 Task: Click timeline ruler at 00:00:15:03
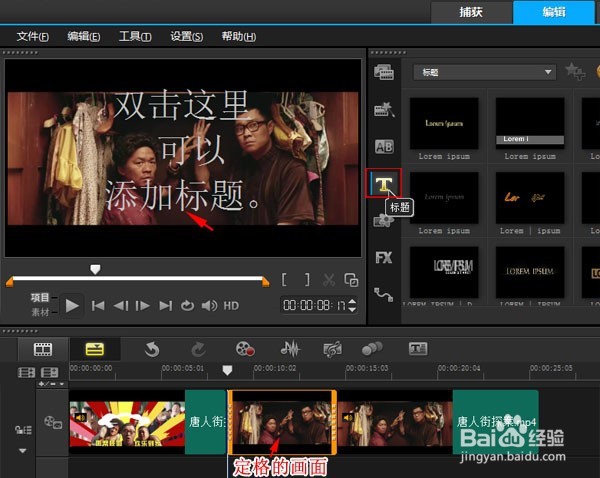[x=367, y=368]
